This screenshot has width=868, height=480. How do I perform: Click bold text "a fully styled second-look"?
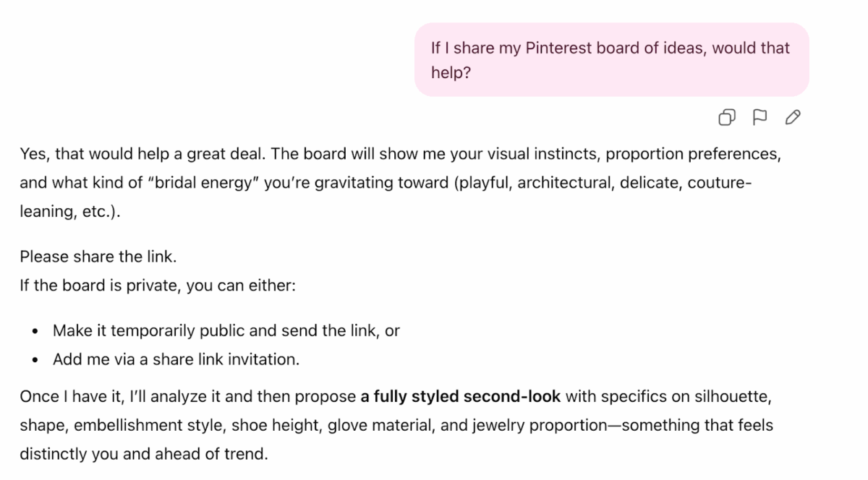coord(461,397)
